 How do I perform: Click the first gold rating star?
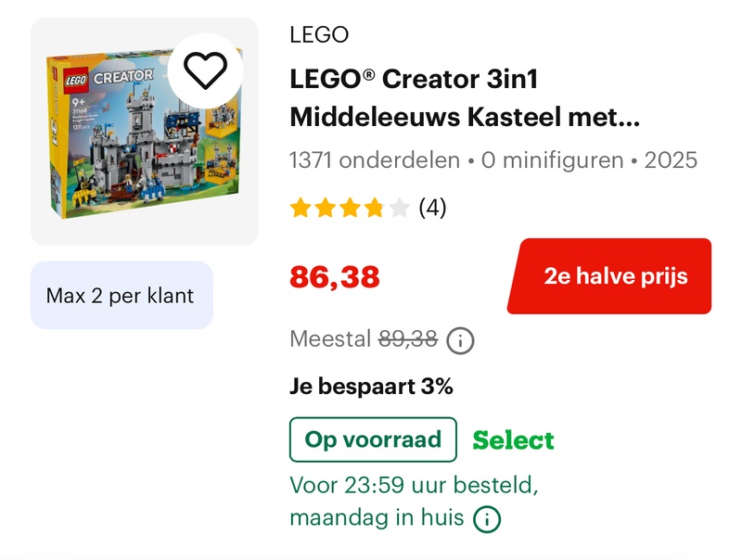(298, 208)
